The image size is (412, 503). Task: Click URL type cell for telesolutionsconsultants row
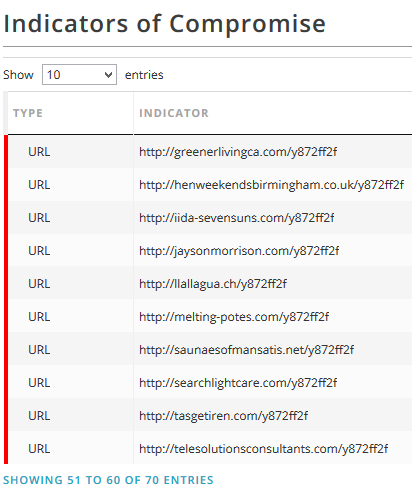pyautogui.click(x=39, y=449)
